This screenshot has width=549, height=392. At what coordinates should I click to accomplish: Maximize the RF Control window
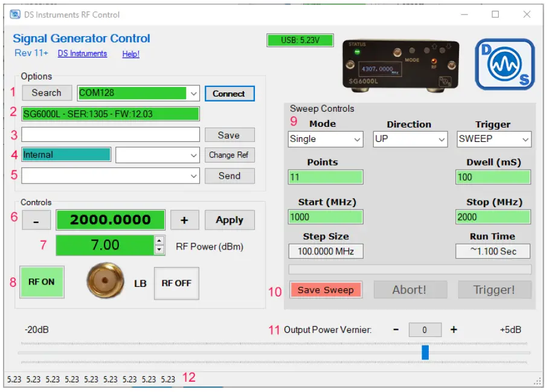[495, 14]
